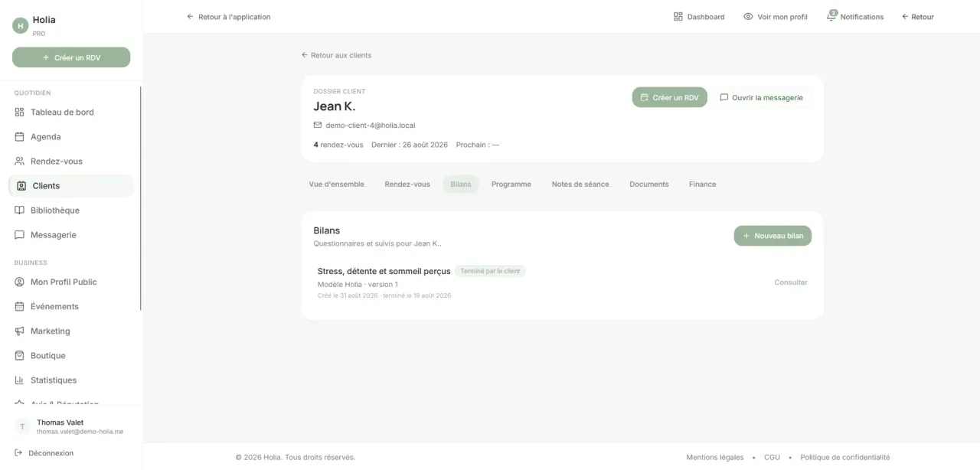Click Ouvrir la messagerie button
The width and height of the screenshot is (980, 470).
(761, 97)
